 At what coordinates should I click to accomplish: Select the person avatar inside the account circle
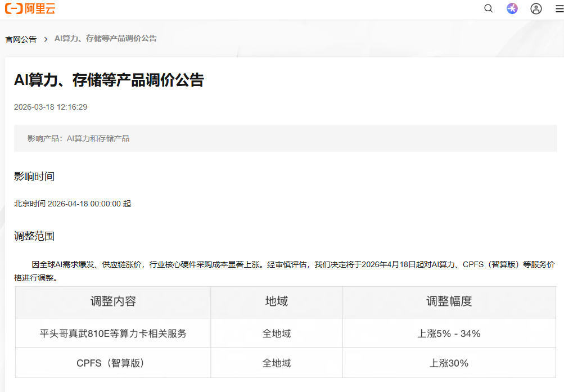click(535, 8)
